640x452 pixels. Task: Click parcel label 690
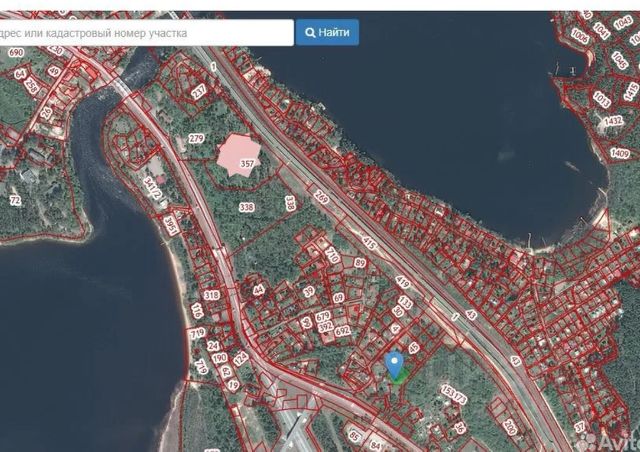16,52
